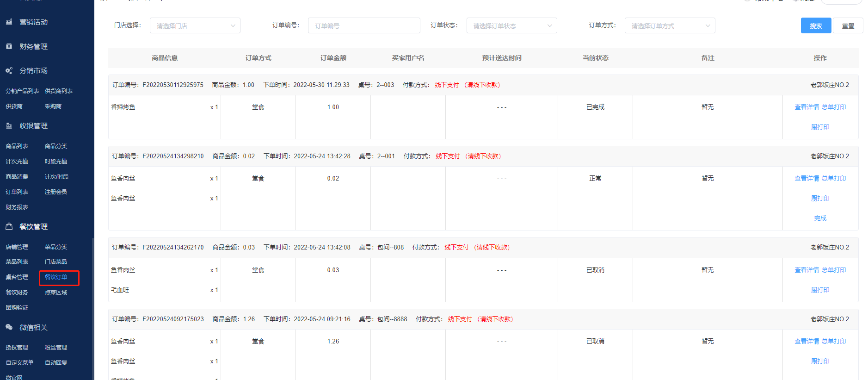Click 完成 to complete order at table 2--001
The height and width of the screenshot is (380, 868).
[820, 218]
